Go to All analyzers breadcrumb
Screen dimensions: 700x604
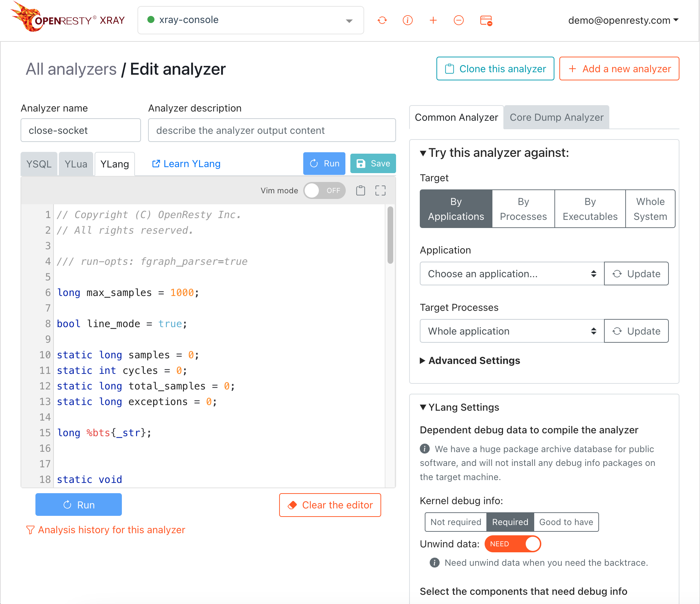[x=71, y=69]
